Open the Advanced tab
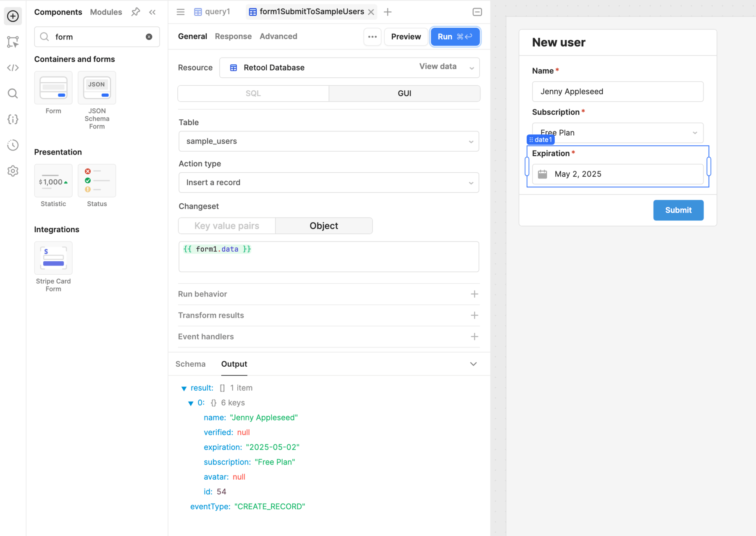The image size is (756, 536). click(x=278, y=37)
